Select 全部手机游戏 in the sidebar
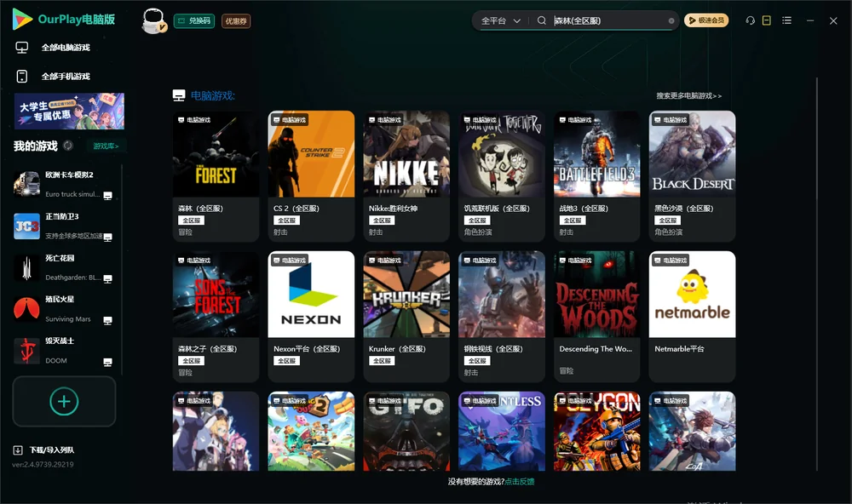 [66, 77]
